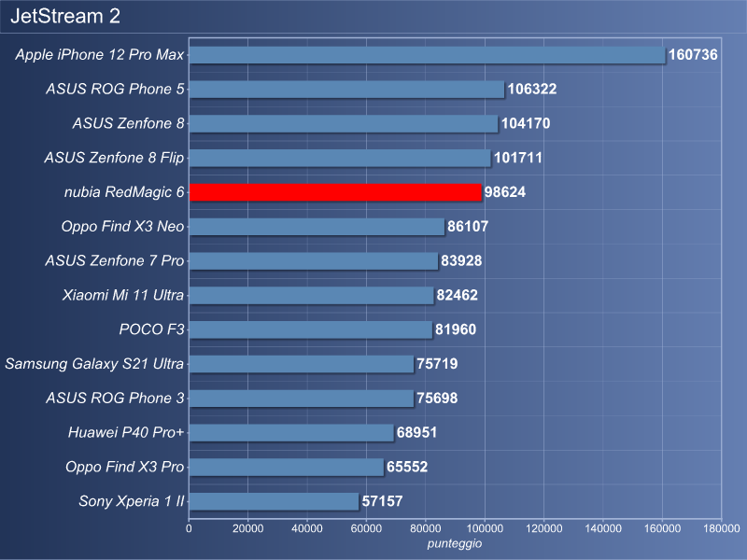Image resolution: width=747 pixels, height=560 pixels.
Task: Click the 100000 axis tick label
Action: coord(485,528)
